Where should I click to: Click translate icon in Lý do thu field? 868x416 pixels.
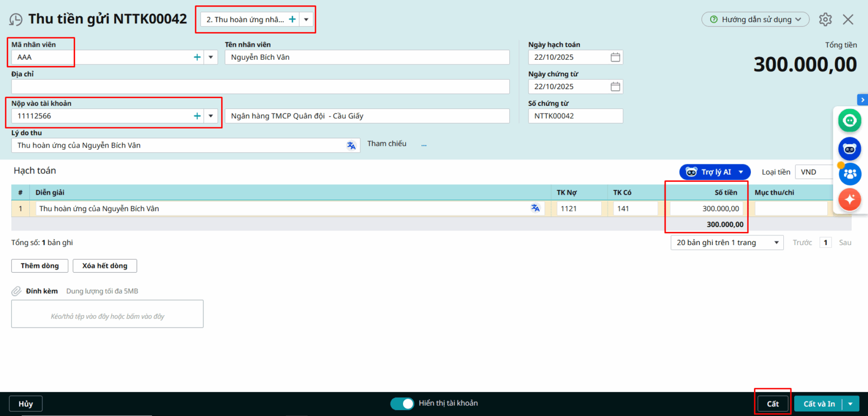[x=352, y=145]
